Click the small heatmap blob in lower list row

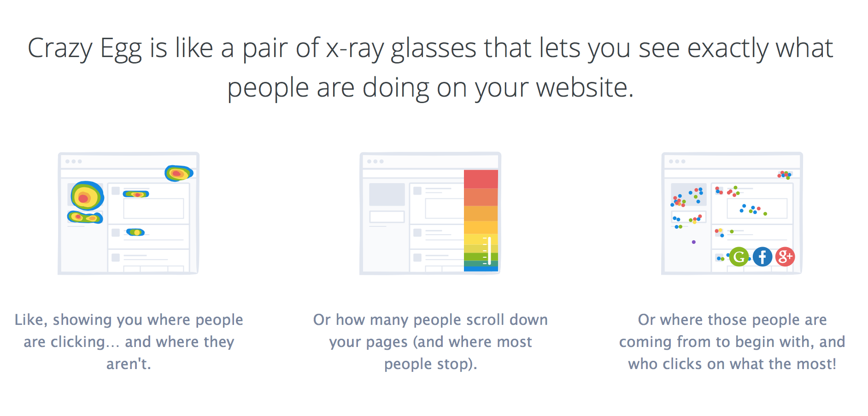click(135, 232)
